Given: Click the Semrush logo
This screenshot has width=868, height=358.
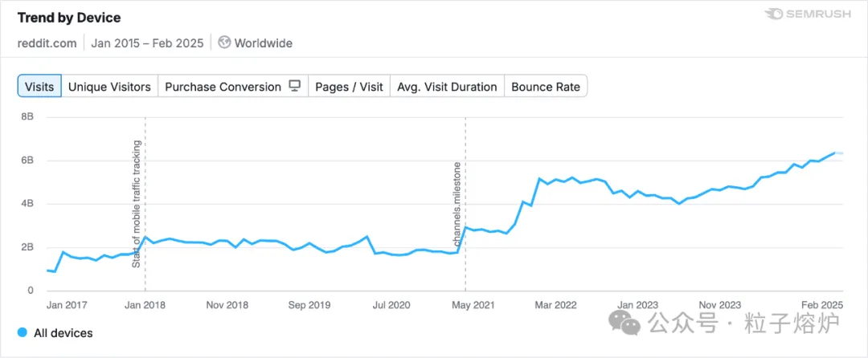Looking at the screenshot, I should [808, 14].
